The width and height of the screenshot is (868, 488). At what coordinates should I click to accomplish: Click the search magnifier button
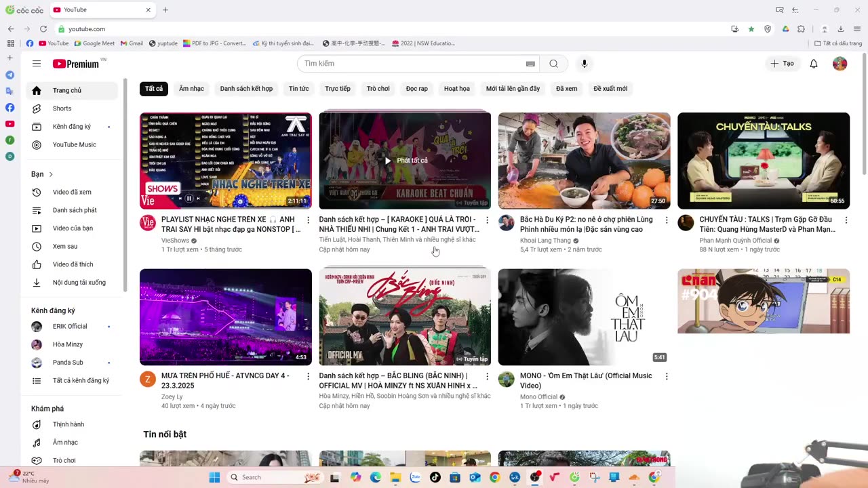pos(553,64)
